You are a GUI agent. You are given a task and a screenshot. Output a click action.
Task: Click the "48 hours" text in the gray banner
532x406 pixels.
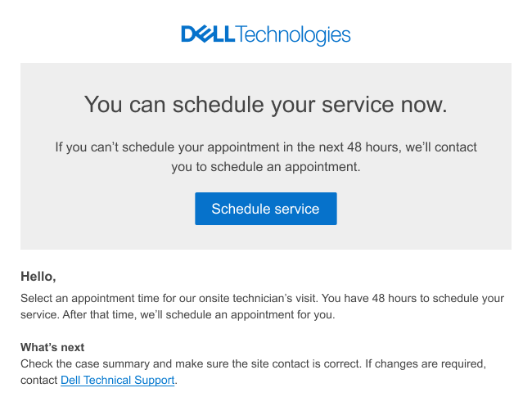pyautogui.click(x=373, y=147)
